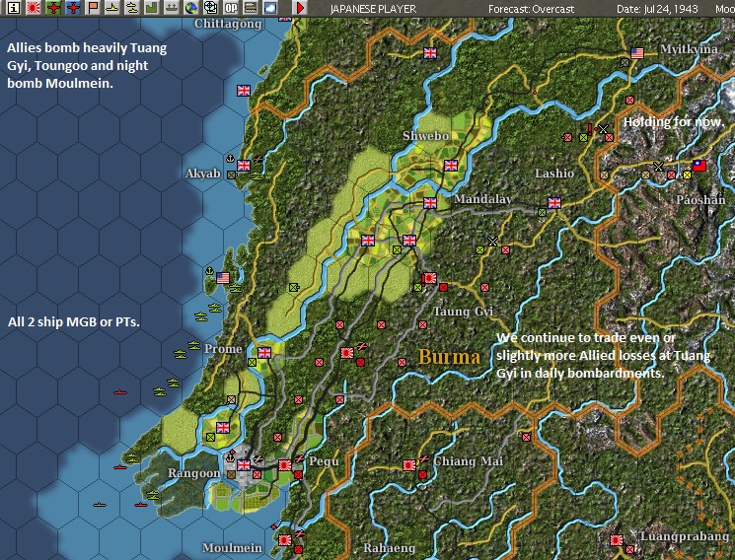Click the Date: Jul 24, 1943 text
The height and width of the screenshot is (560, 735).
click(x=657, y=9)
